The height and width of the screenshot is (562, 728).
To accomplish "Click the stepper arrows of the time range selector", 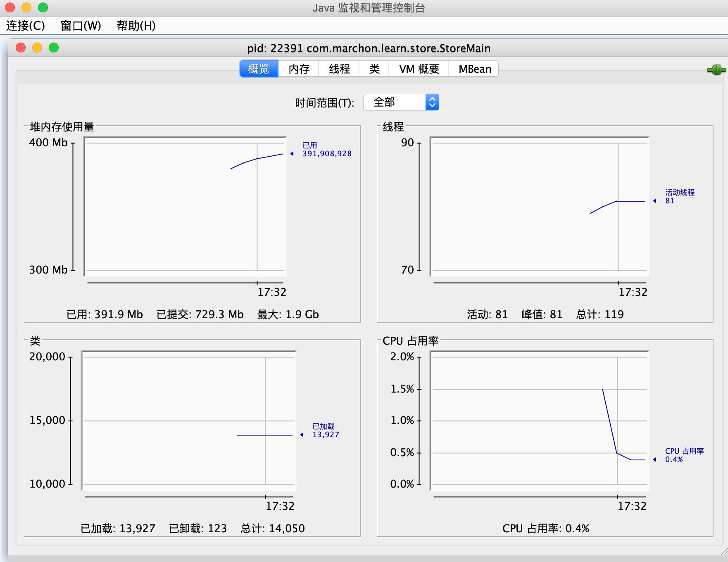I will click(432, 102).
